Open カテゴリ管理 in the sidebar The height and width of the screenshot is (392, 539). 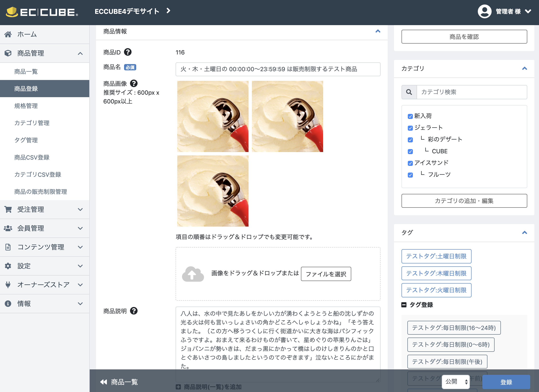tap(45, 123)
